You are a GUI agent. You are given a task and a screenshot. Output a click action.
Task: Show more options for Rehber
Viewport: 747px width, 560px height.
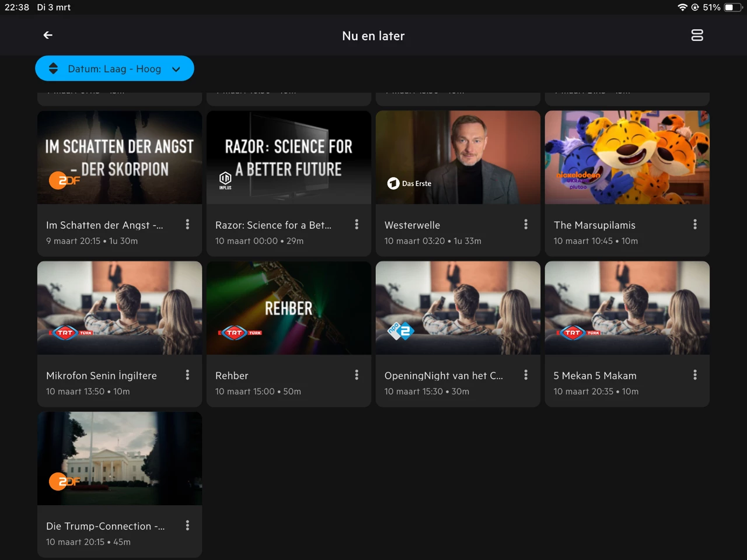(x=357, y=375)
